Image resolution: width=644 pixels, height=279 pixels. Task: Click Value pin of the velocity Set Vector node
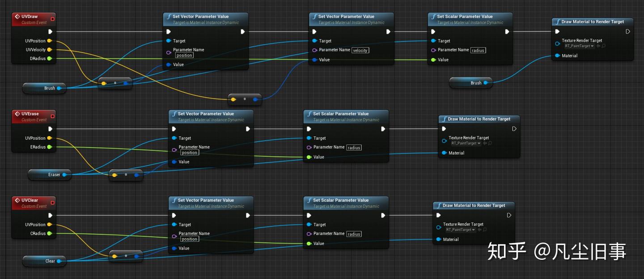click(x=315, y=60)
